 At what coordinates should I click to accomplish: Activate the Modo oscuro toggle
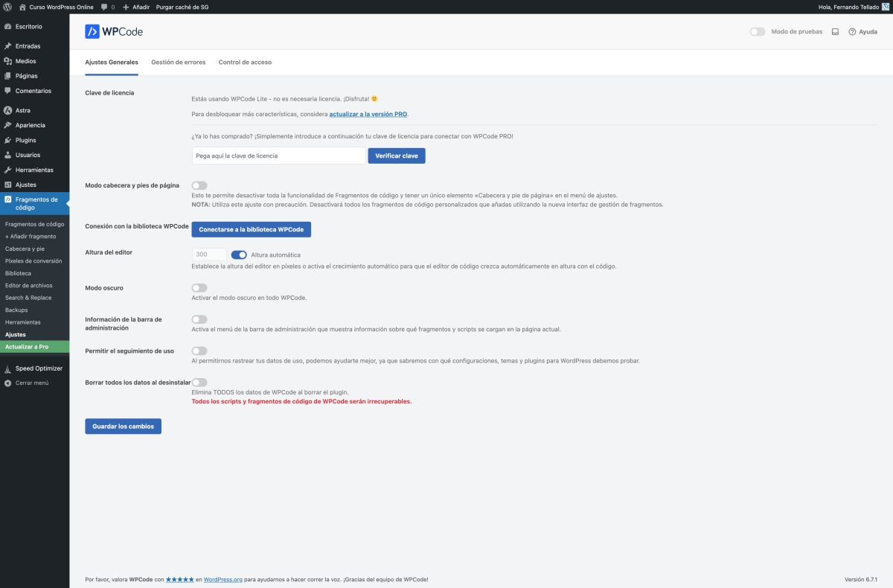pos(199,287)
